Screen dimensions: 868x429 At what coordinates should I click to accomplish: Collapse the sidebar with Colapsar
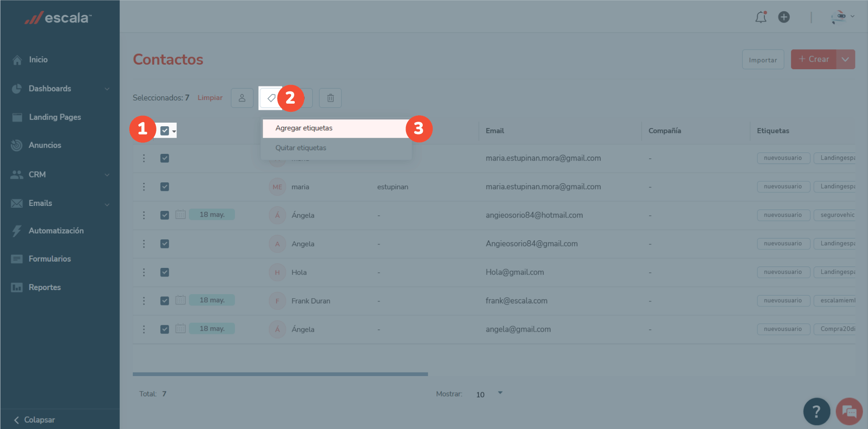34,420
